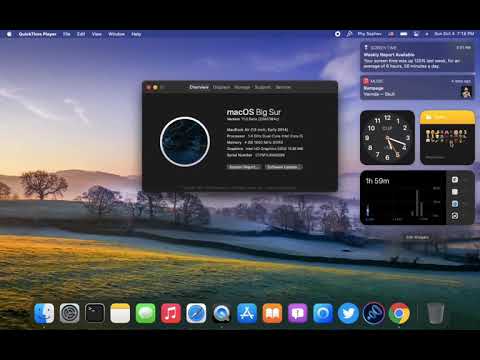
Task: Minimize the About This Mac window
Action: pyautogui.click(x=155, y=87)
